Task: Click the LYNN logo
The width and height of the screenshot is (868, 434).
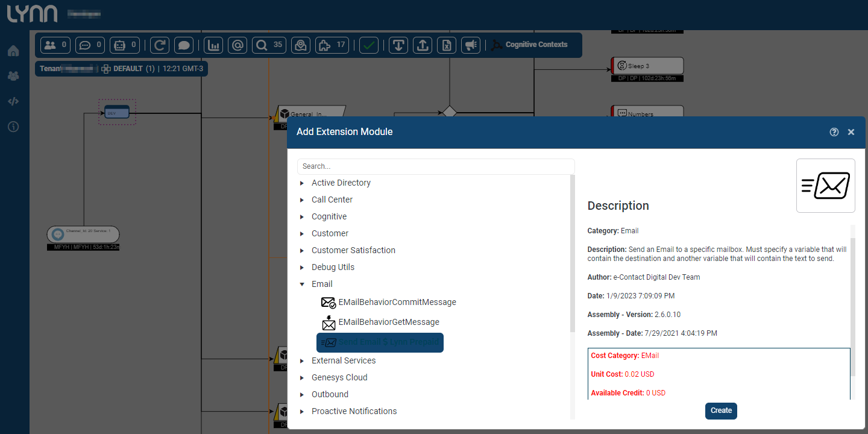Action: pos(33,13)
